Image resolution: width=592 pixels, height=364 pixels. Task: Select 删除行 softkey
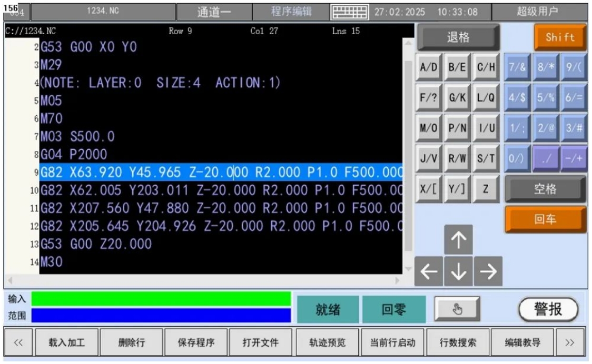tap(131, 342)
